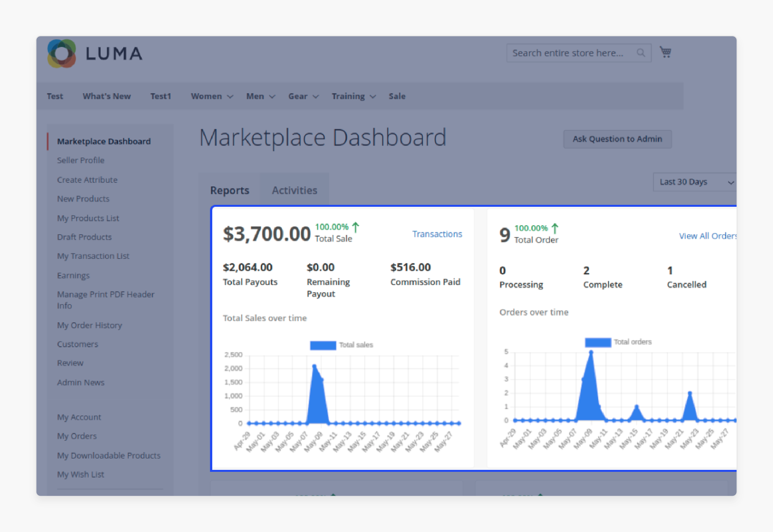Click the Marketplace Dashboard page heading
Image resolution: width=773 pixels, height=532 pixels.
click(x=323, y=137)
